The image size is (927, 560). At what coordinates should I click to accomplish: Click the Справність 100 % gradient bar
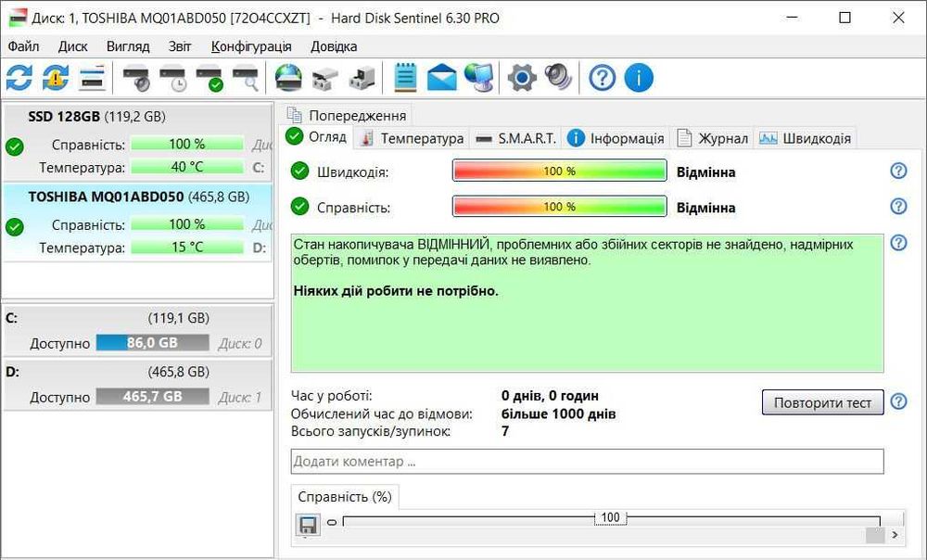559,207
